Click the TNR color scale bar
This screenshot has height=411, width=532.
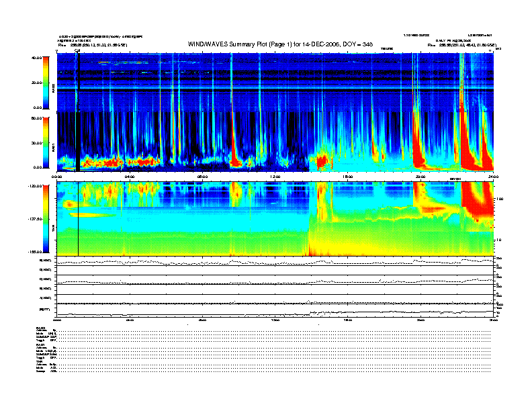(x=46, y=219)
